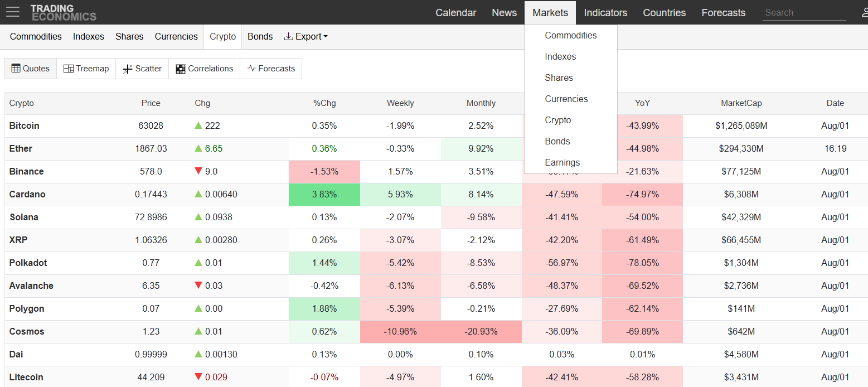Choose Earnings from Markets dropdown

point(562,162)
